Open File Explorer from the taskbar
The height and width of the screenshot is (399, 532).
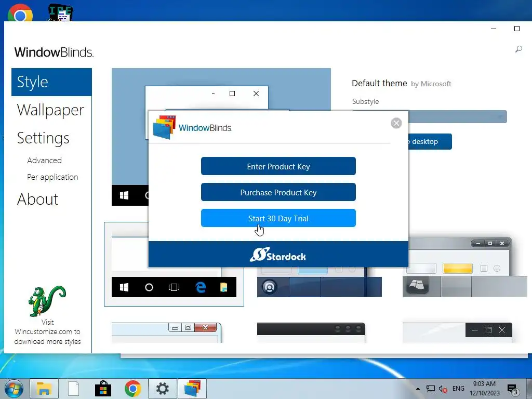click(x=44, y=389)
